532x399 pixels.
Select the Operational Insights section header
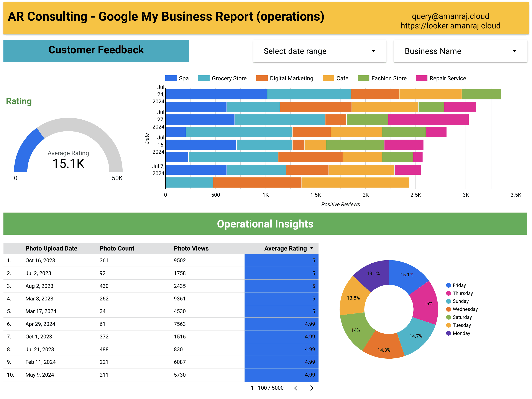click(266, 224)
